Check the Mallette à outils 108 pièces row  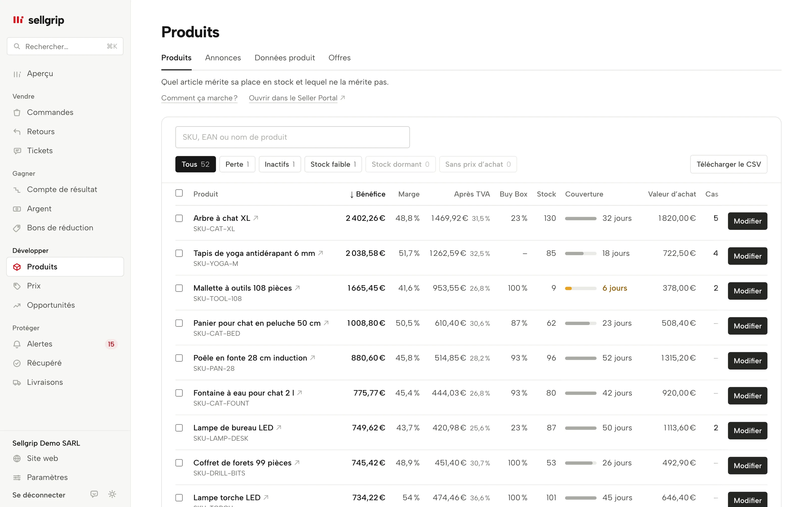(x=179, y=288)
